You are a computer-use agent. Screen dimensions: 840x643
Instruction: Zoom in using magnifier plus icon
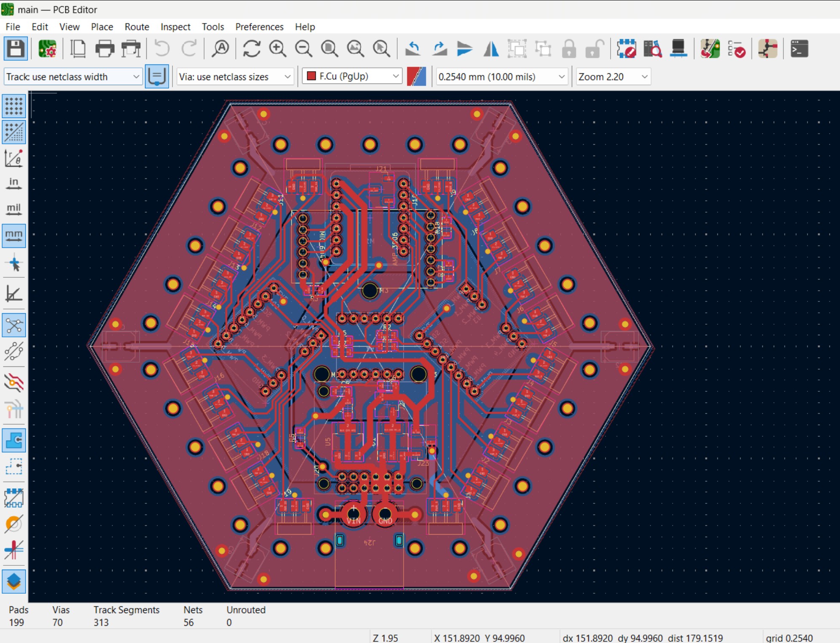[277, 49]
